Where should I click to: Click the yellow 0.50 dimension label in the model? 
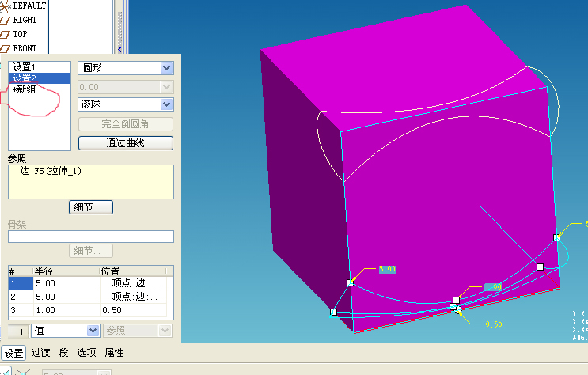tap(494, 324)
